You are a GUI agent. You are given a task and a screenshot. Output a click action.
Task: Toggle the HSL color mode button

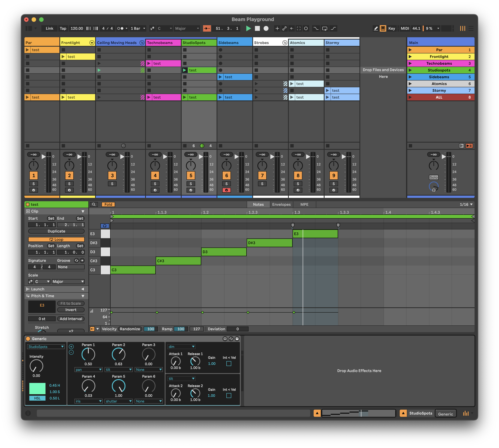(37, 398)
